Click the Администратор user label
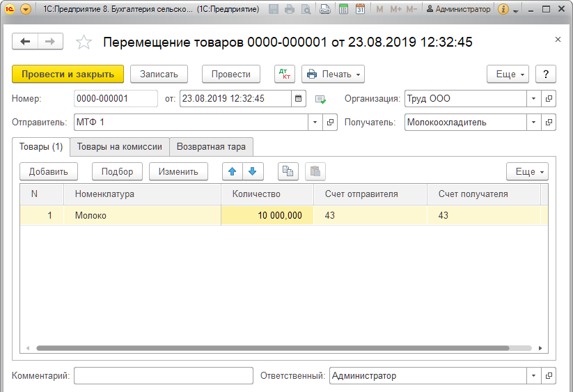This screenshot has height=392, width=573. (x=458, y=9)
